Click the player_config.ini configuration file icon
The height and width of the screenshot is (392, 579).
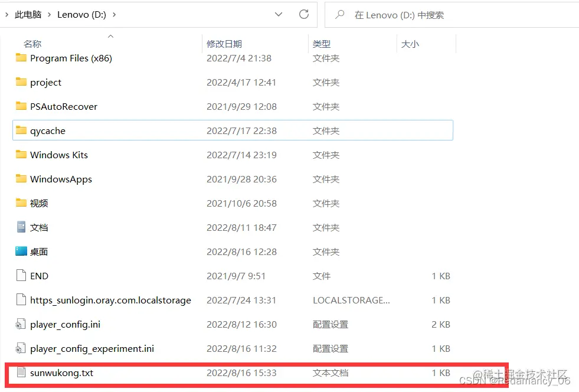[x=20, y=324]
